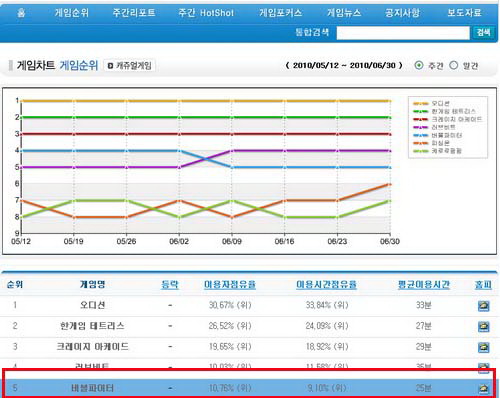
Task: Click the 33.84% time share cell
Action: point(327,305)
